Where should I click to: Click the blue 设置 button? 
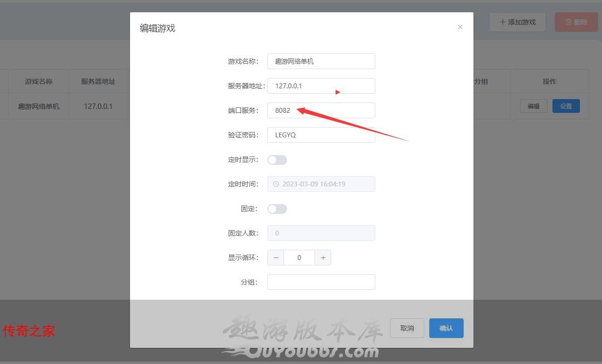[566, 106]
